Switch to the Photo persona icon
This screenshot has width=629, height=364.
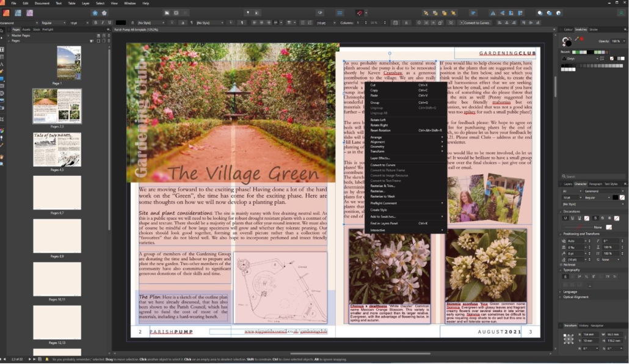tap(31, 13)
